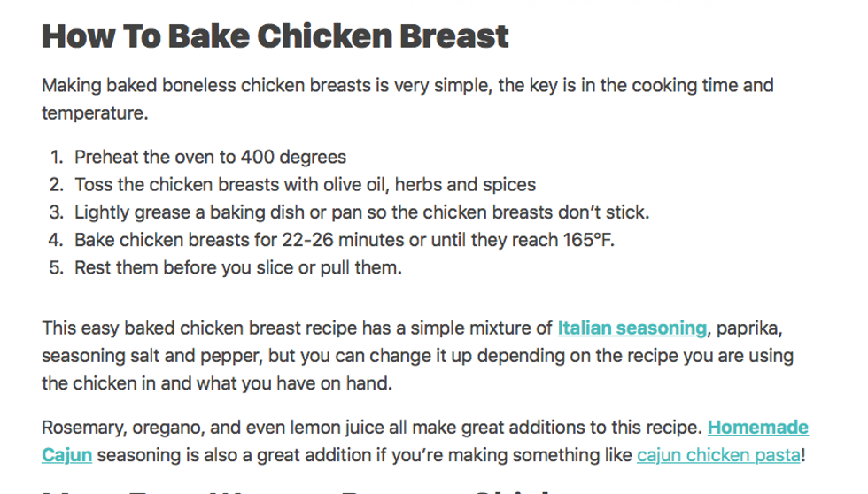Click the word temperature in intro paragraph
868x494 pixels.
92,113
